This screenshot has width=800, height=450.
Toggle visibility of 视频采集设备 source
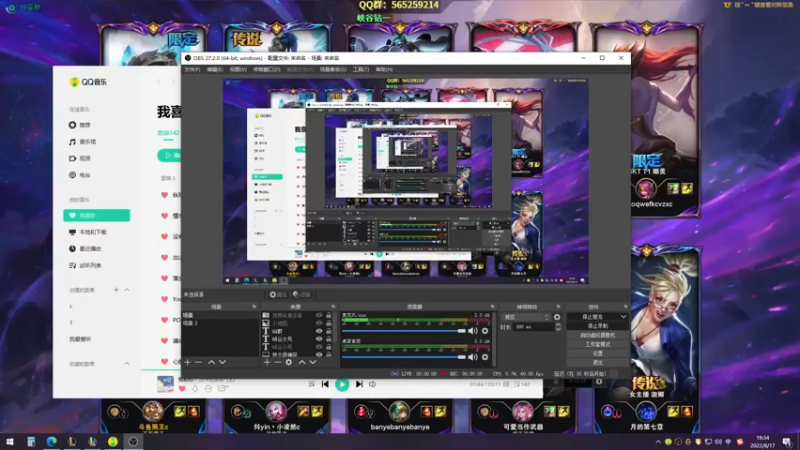[319, 316]
